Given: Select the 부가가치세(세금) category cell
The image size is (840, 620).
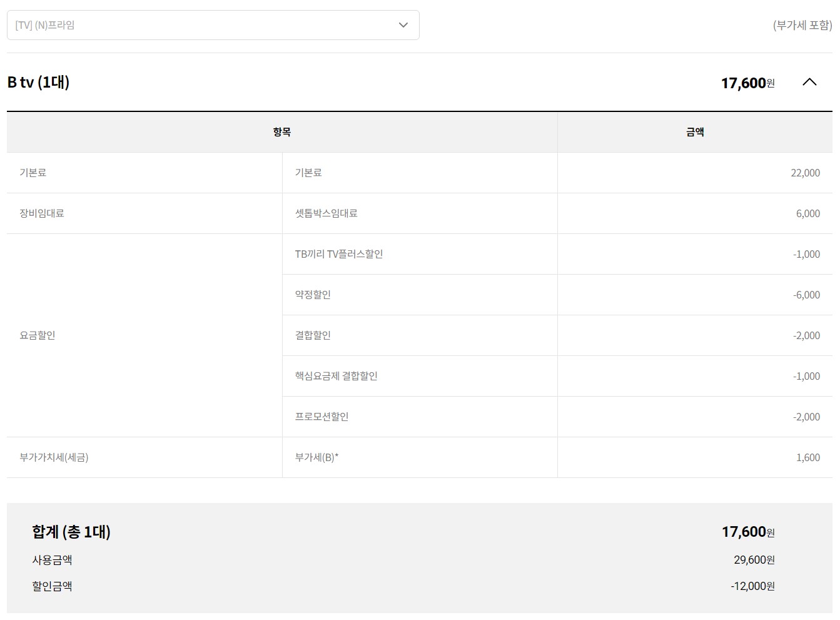Looking at the screenshot, I should pyautogui.click(x=144, y=457).
